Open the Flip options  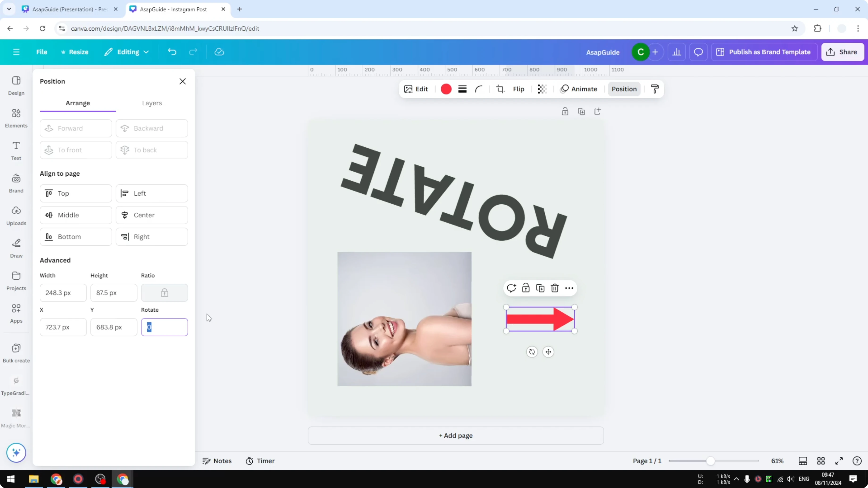[x=518, y=89]
